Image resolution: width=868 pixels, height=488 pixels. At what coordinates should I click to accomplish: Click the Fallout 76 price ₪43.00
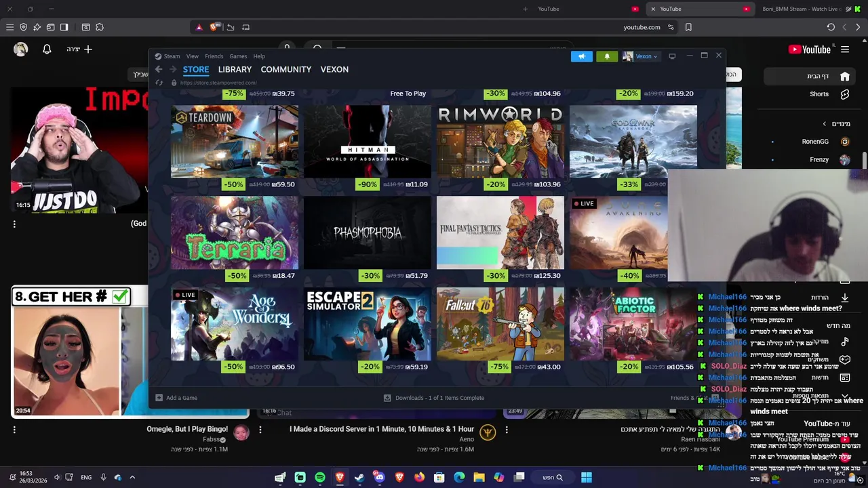tap(549, 367)
